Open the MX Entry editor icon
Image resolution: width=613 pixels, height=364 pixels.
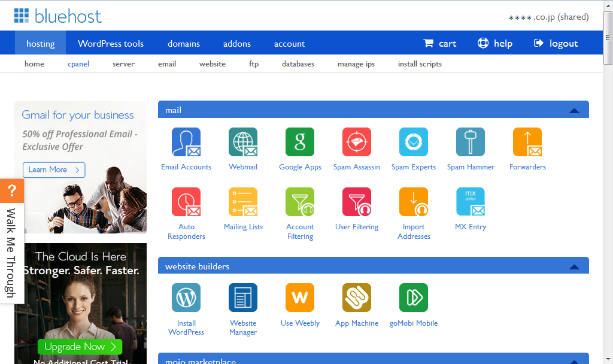[x=471, y=202]
